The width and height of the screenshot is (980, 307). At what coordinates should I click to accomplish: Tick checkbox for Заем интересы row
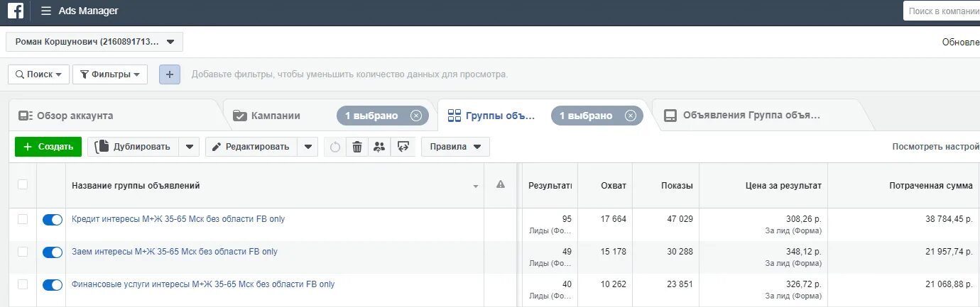click(23, 252)
